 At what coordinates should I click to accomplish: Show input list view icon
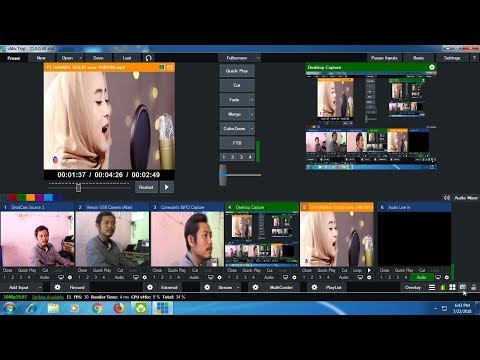(432, 287)
